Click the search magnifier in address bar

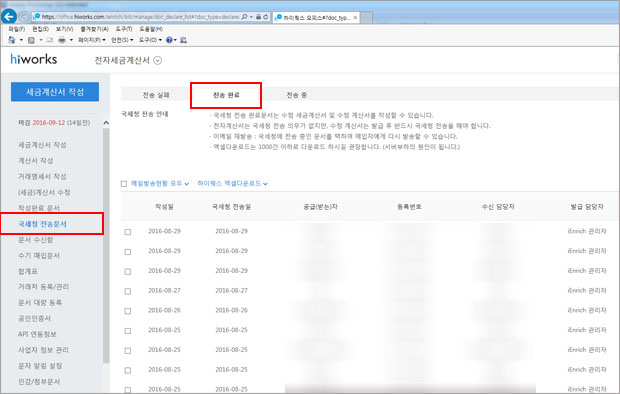[244, 17]
